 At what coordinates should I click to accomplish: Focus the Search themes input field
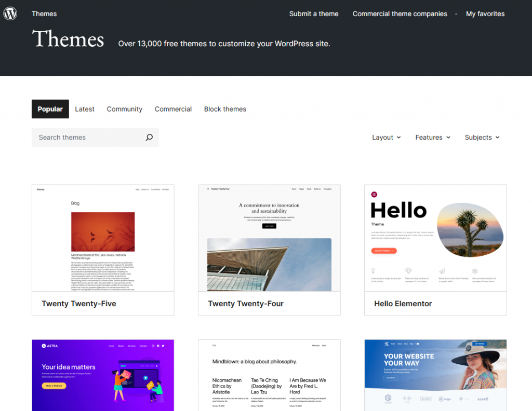click(x=95, y=137)
